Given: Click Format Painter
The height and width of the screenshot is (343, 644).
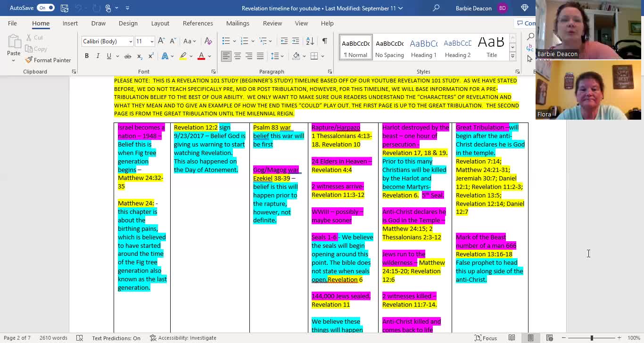Looking at the screenshot, I should 48,60.
